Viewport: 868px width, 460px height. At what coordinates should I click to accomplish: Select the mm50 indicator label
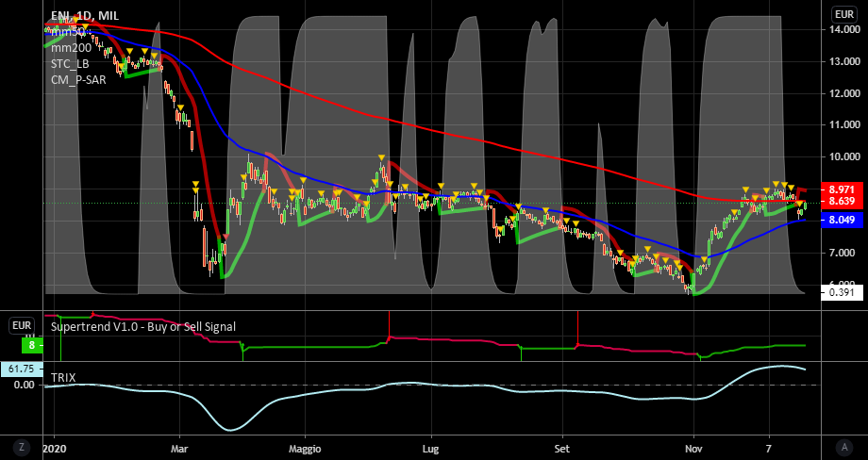(69, 31)
